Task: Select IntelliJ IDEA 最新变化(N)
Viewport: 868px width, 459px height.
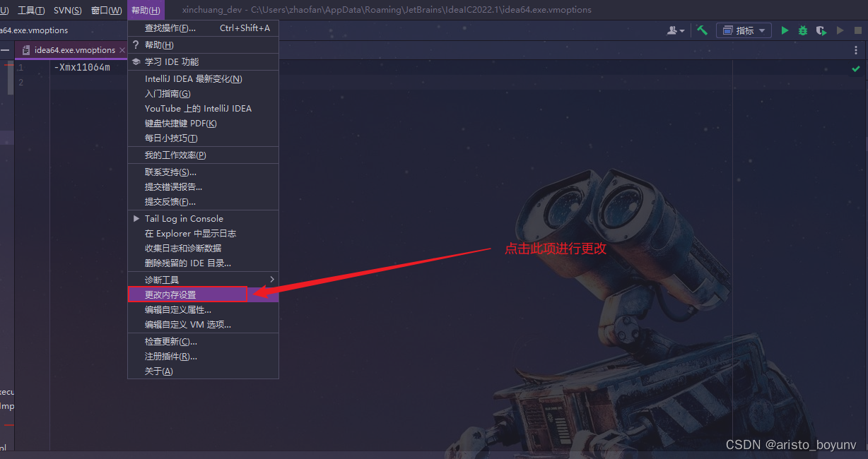Action: pos(203,79)
